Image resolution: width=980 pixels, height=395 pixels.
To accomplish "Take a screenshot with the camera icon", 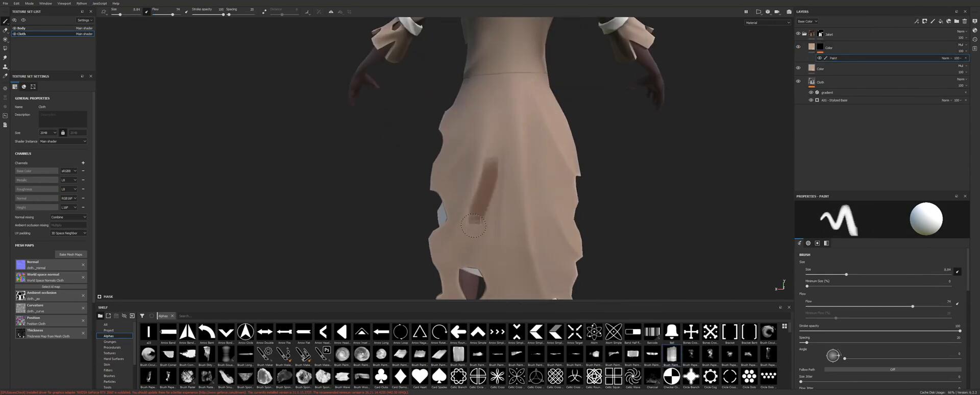I will [789, 12].
